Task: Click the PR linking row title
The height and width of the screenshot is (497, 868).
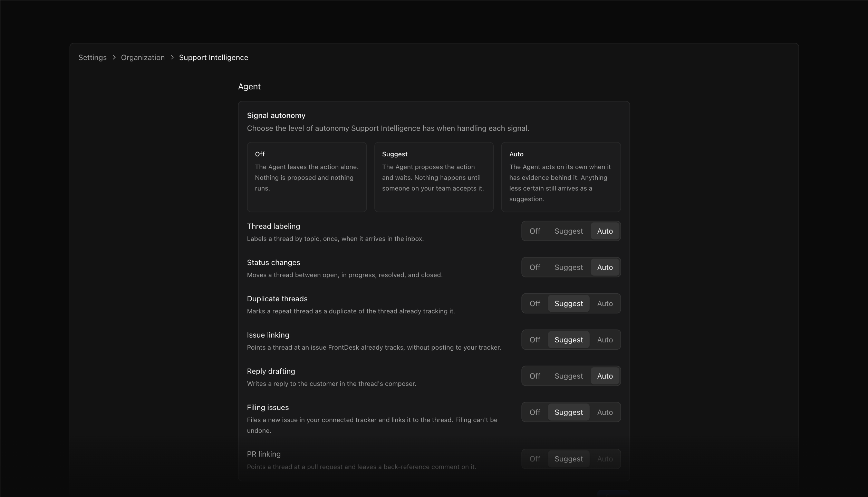Action: point(264,454)
